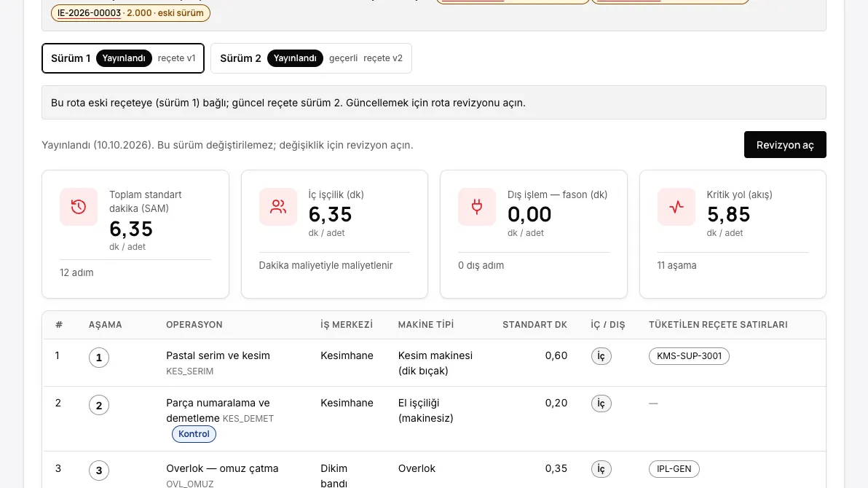Click the stage 3 circle badge
Screen dimensions: 868x488
(x=99, y=471)
